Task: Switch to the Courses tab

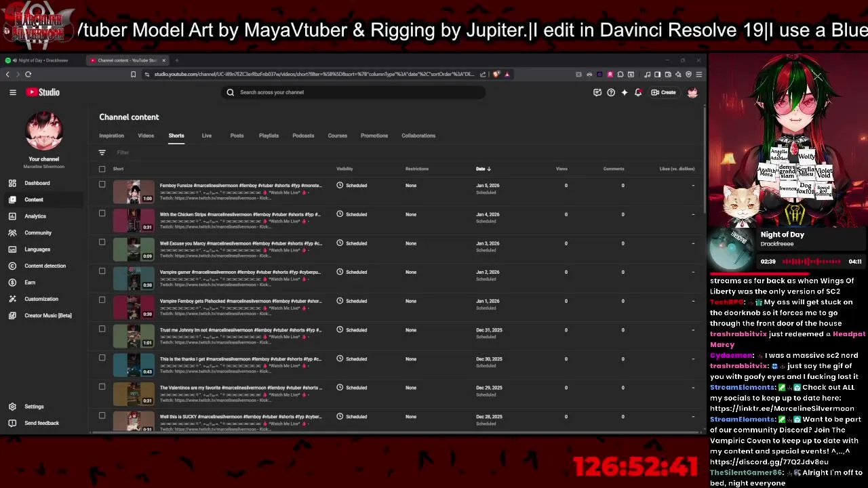Action: click(337, 136)
